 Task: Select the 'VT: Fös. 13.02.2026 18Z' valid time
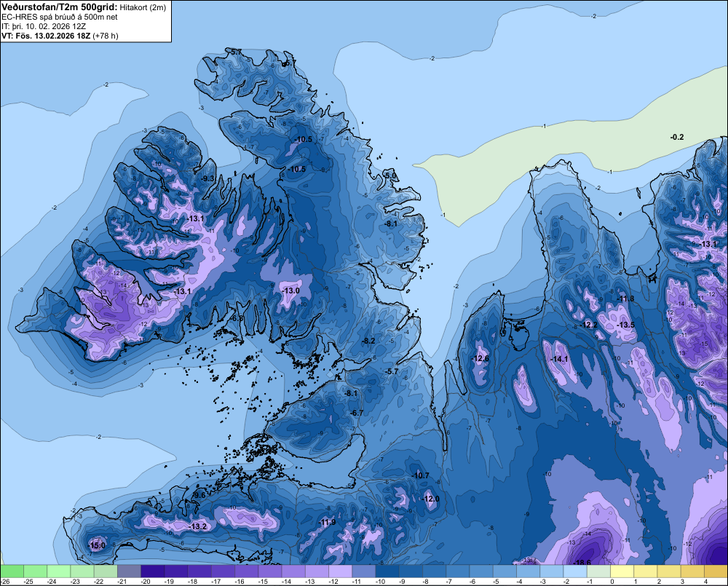click(x=46, y=36)
